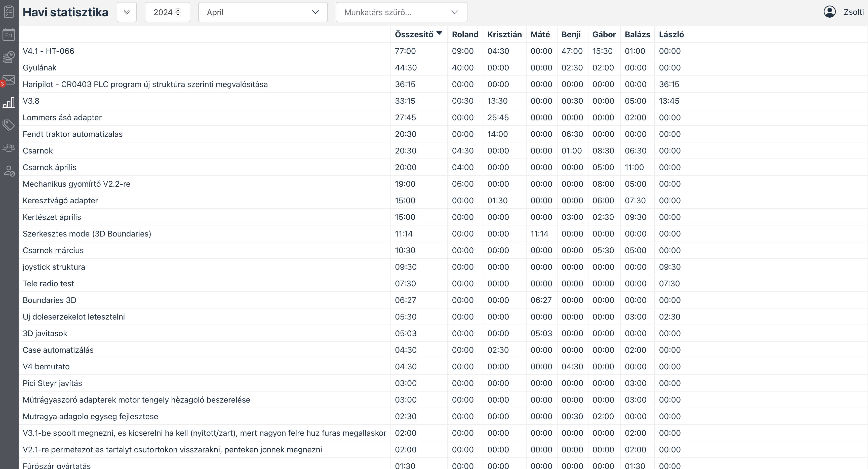Image resolution: width=868 pixels, height=469 pixels.
Task: Open the Fri calendar sidebar icon
Action: 9,35
